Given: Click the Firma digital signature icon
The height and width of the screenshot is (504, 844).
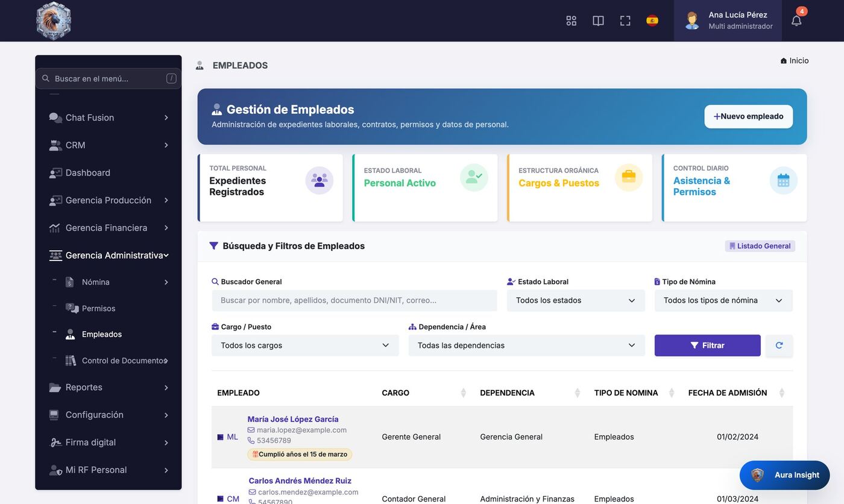Looking at the screenshot, I should [x=55, y=443].
